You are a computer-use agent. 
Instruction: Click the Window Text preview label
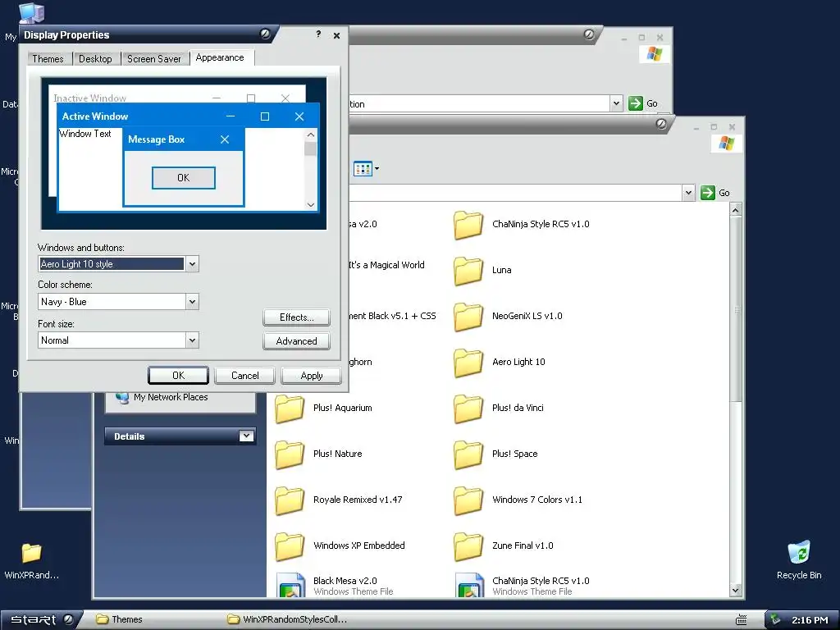pos(85,134)
